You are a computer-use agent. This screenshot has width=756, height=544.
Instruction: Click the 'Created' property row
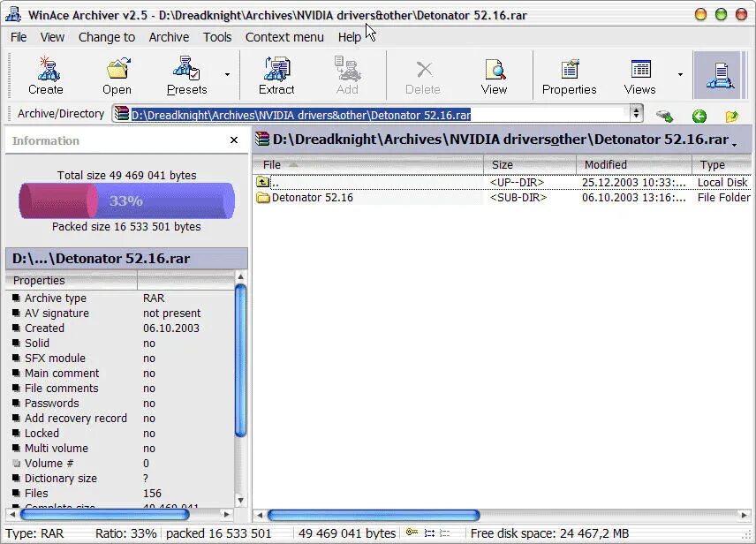[120, 328]
